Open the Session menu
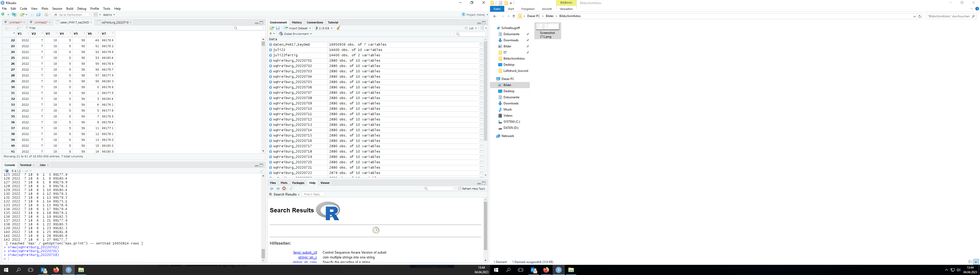 point(57,8)
